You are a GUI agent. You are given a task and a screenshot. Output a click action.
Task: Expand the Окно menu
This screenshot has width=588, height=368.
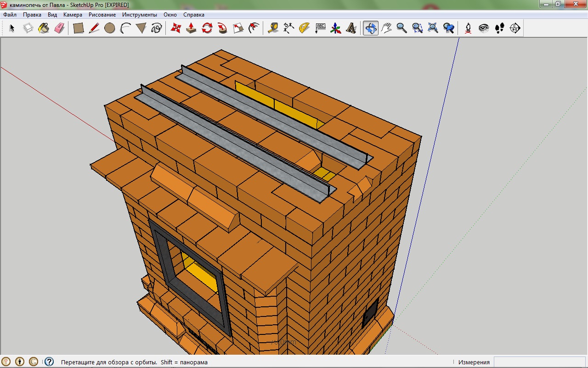170,15
